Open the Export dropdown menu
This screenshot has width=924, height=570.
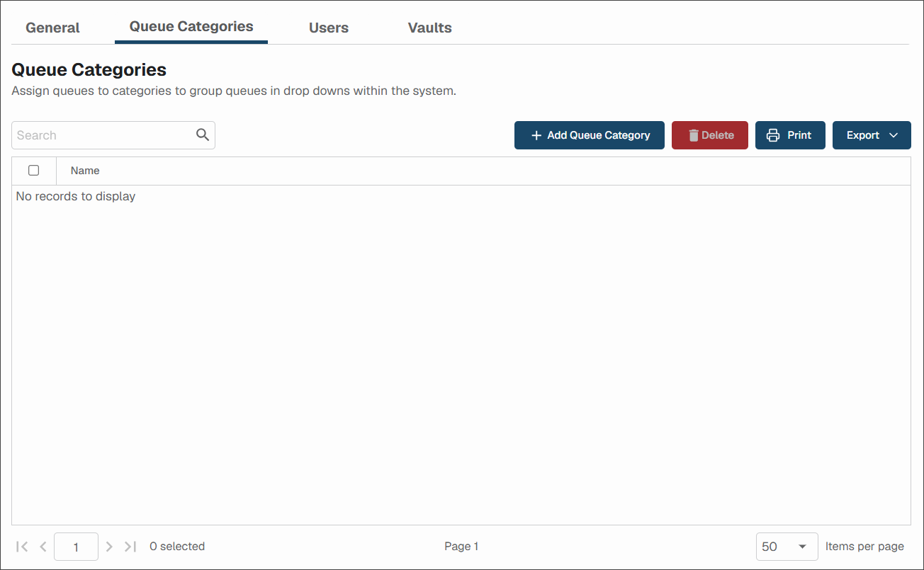tap(872, 135)
